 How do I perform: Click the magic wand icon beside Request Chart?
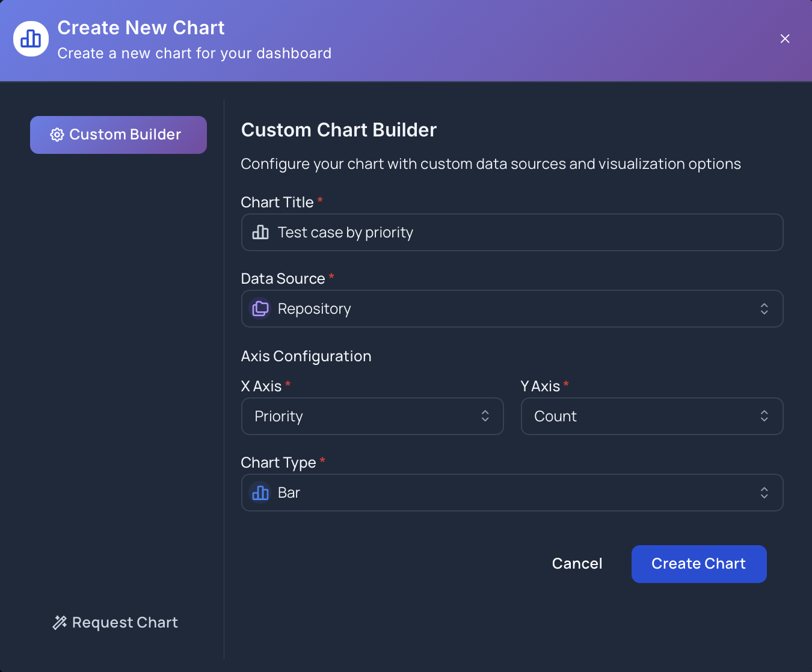[60, 623]
